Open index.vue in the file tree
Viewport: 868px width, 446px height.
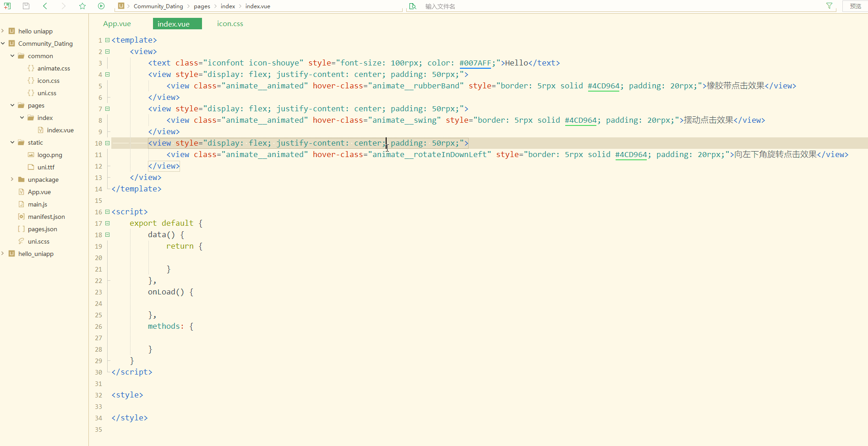[x=60, y=130]
